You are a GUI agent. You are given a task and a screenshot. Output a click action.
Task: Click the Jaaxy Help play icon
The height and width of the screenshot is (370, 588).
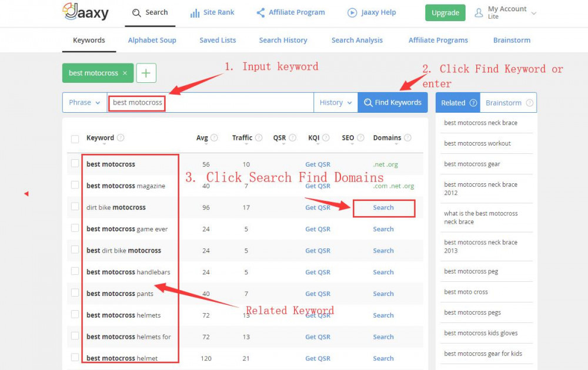[x=352, y=13]
